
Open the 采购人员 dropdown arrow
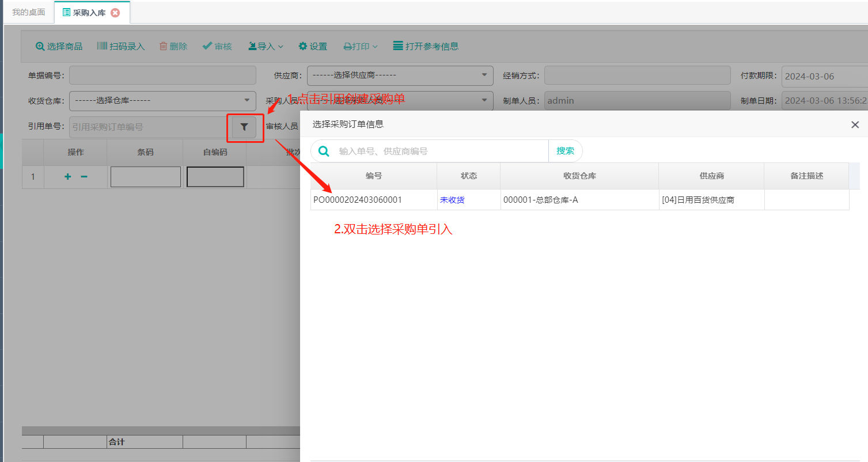tap(484, 101)
